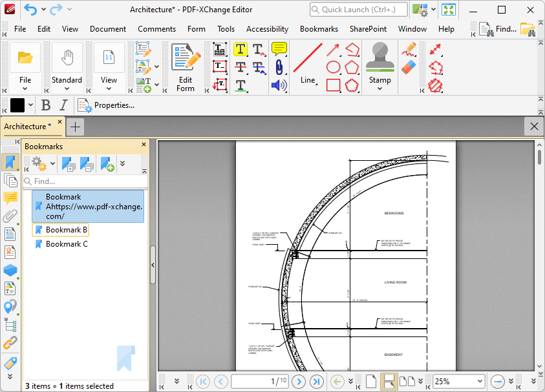545x392 pixels.
Task: Open the Bookmarks menu
Action: (x=319, y=29)
